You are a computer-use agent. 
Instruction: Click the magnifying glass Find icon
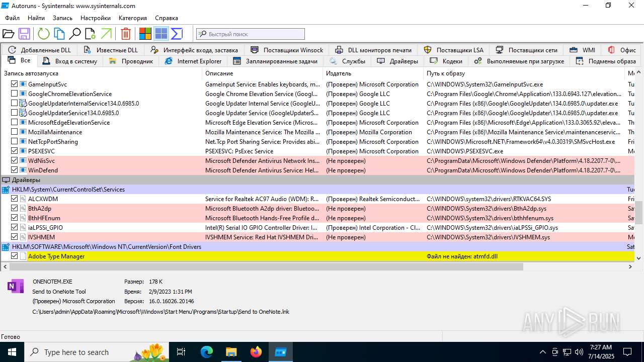point(75,34)
